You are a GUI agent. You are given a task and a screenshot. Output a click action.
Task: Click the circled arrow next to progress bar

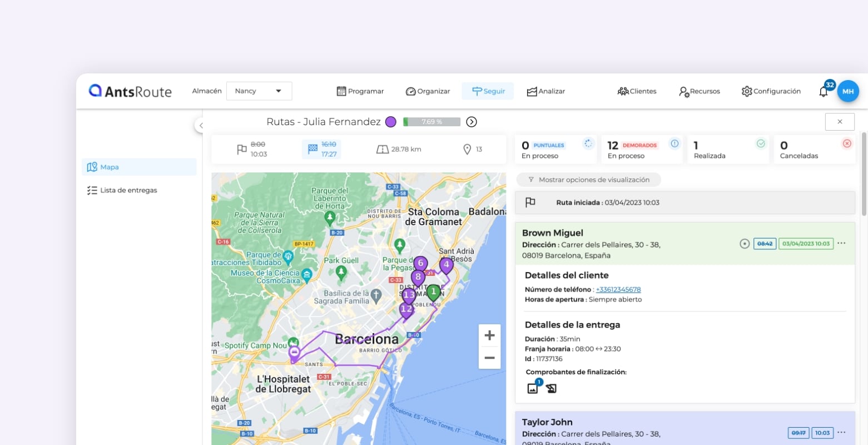[x=472, y=122]
